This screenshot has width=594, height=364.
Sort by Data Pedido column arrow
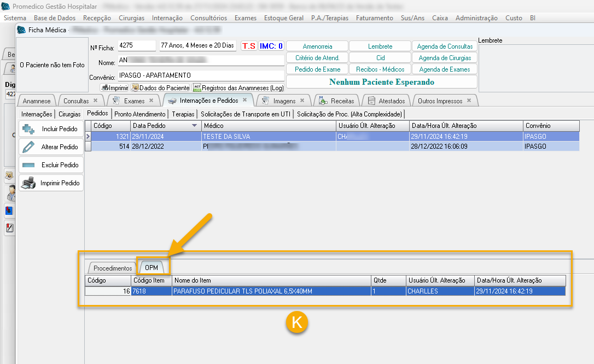coord(194,126)
